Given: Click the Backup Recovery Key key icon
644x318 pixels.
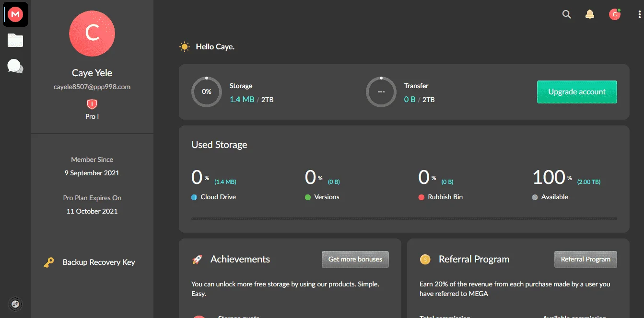Looking at the screenshot, I should coord(49,262).
